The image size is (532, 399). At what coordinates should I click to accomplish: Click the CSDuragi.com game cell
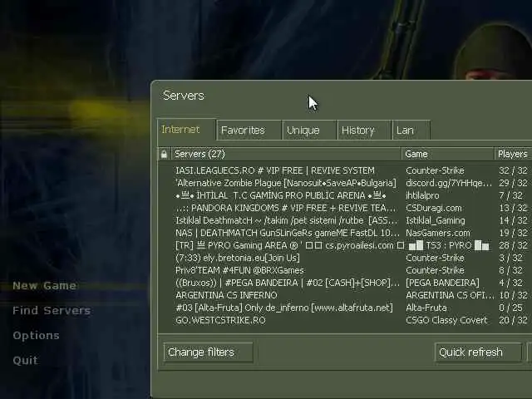coord(434,208)
